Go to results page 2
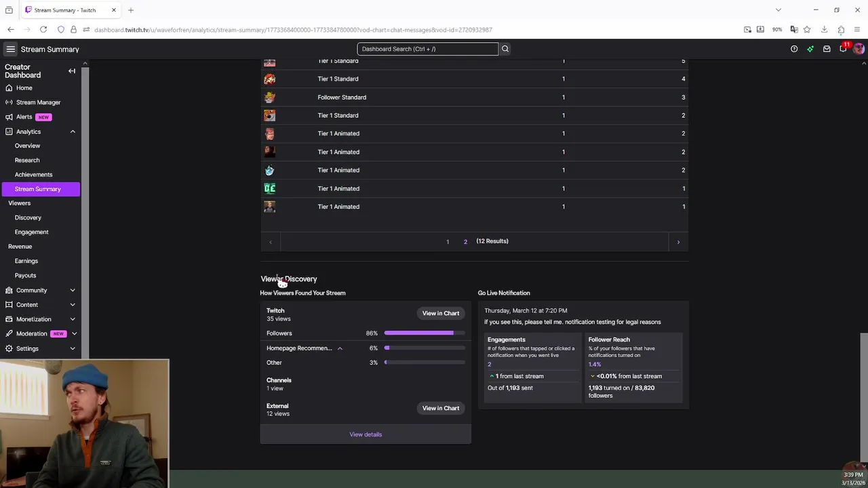 465,242
